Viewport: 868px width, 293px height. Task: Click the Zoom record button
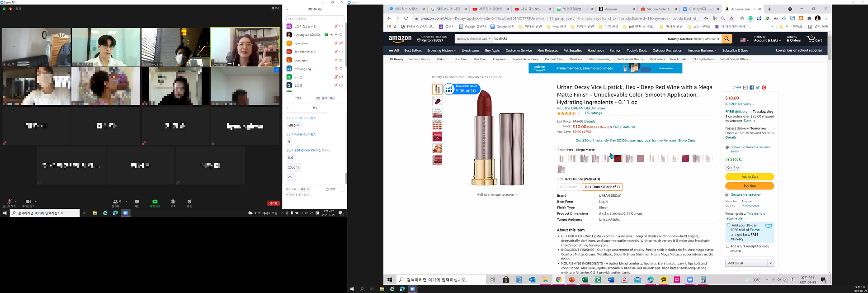coord(173,202)
